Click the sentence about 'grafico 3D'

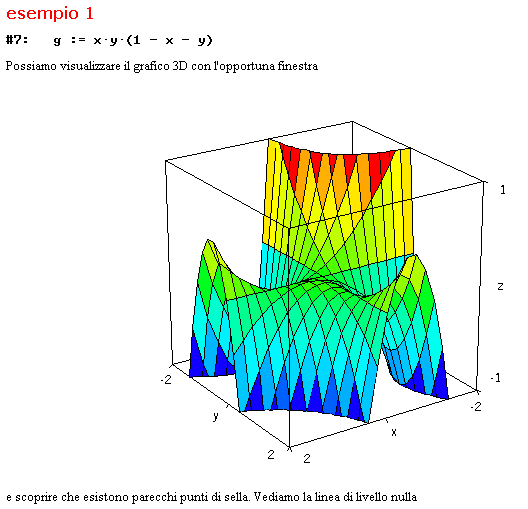coord(162,66)
